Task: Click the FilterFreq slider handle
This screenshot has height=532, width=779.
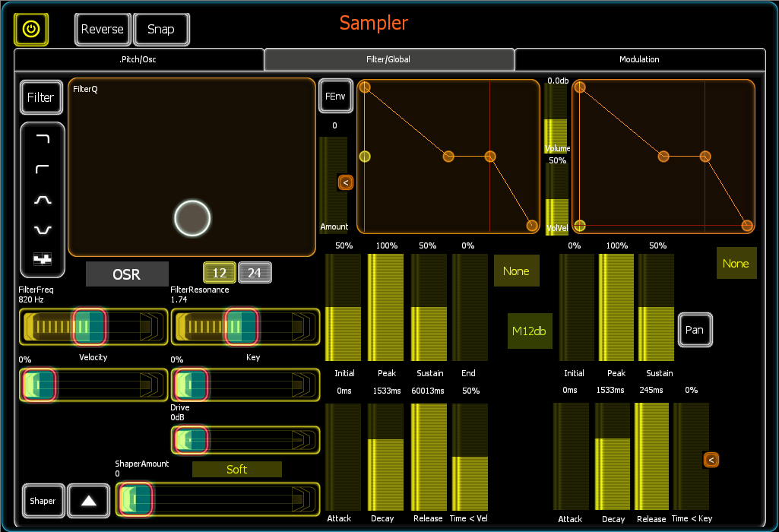Action: (x=90, y=326)
